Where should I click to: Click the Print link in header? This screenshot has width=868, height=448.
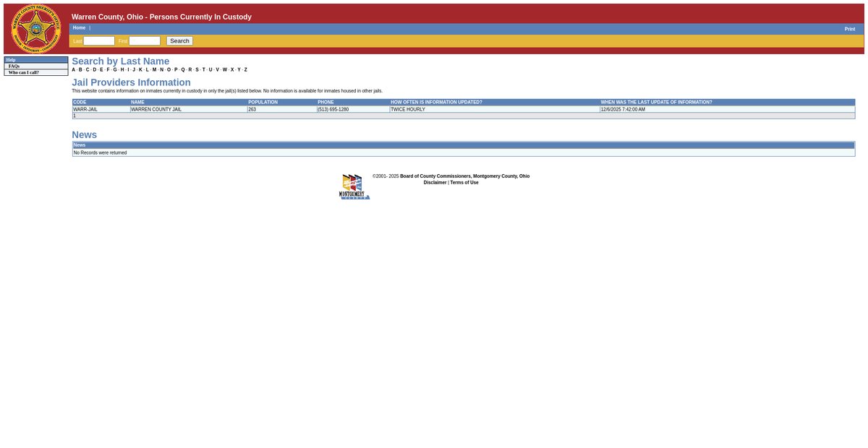849,29
